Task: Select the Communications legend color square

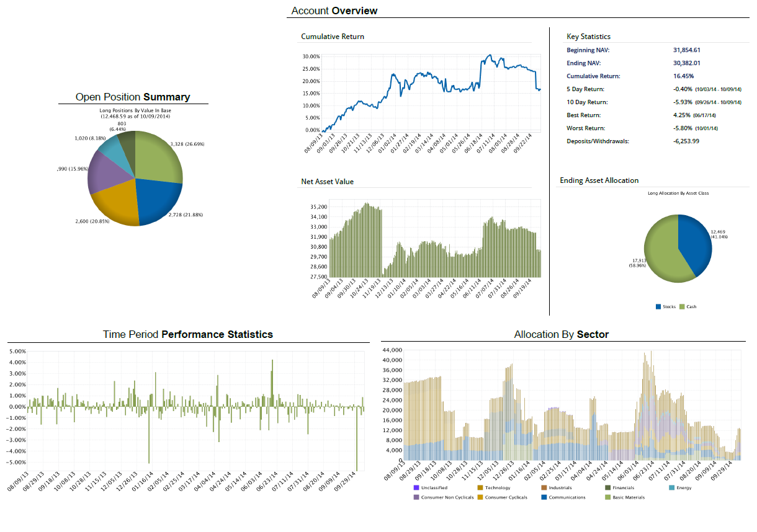Action: [x=543, y=497]
